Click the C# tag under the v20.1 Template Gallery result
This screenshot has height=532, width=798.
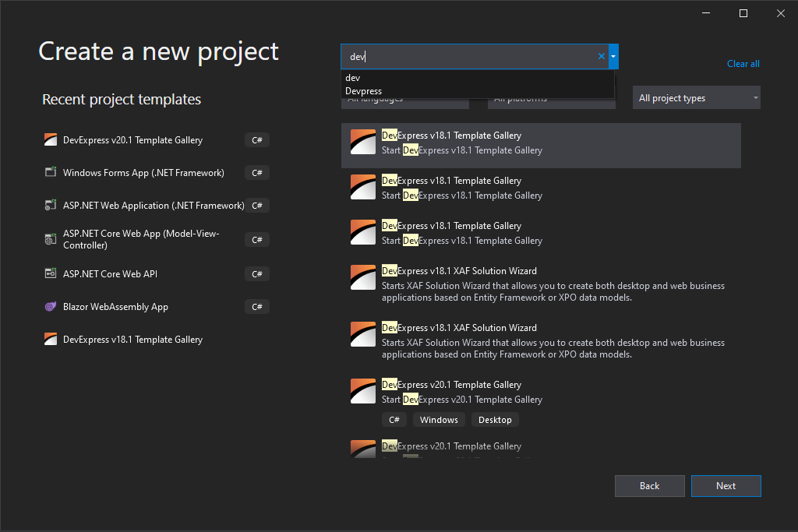pyautogui.click(x=394, y=420)
